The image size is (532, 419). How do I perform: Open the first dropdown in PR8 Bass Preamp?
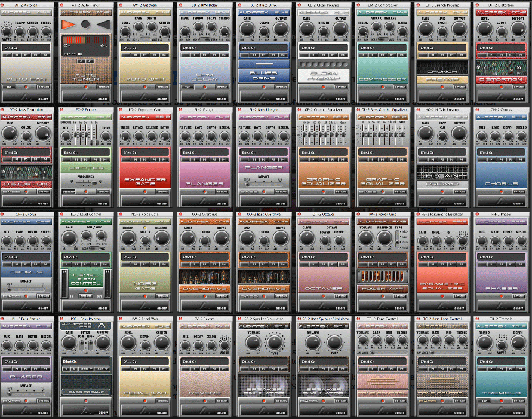click(x=86, y=369)
